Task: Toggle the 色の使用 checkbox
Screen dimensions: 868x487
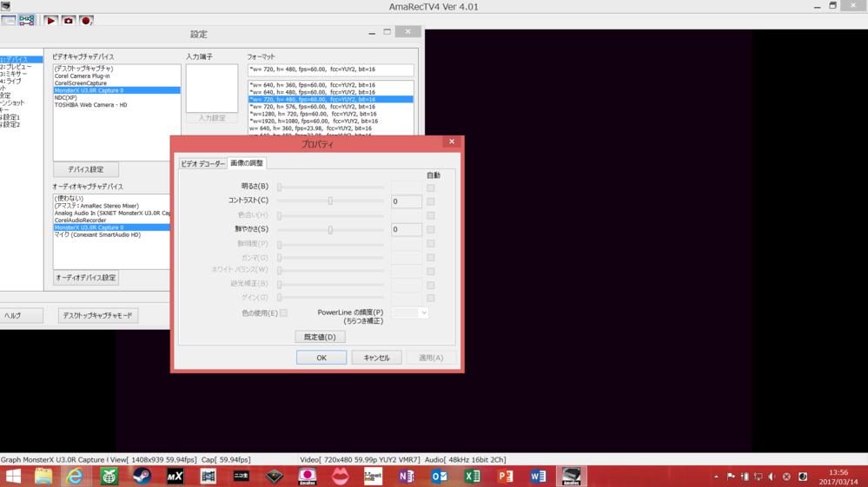Action: 283,313
